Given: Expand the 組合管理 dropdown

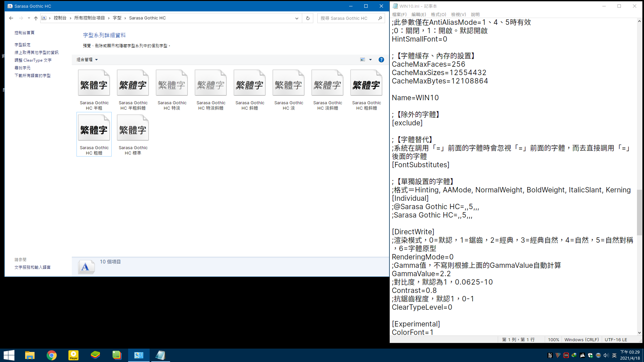Looking at the screenshot, I should tap(87, 60).
